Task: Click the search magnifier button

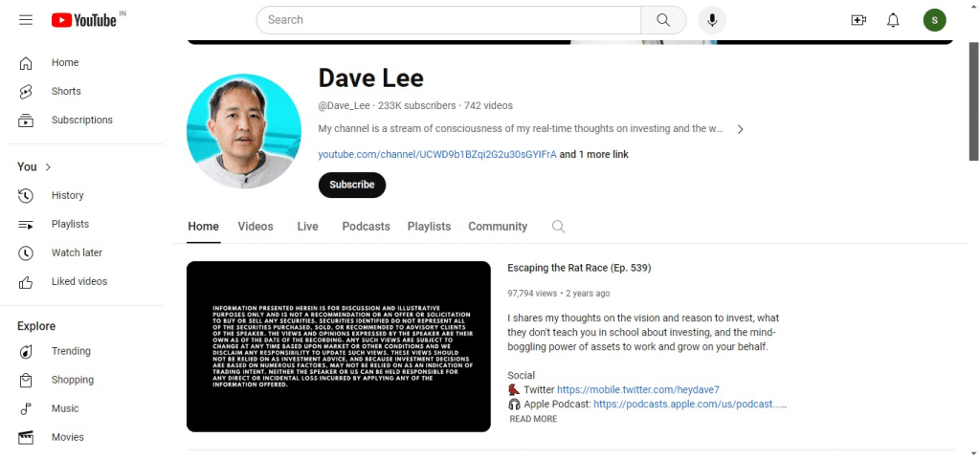Action: [663, 20]
